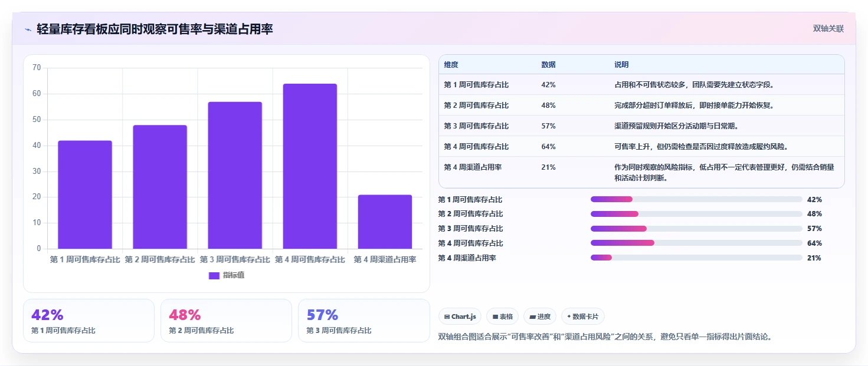The image size is (868, 366).
Task: Click the description starting 作为同时观察的风险指标
Action: click(x=724, y=173)
